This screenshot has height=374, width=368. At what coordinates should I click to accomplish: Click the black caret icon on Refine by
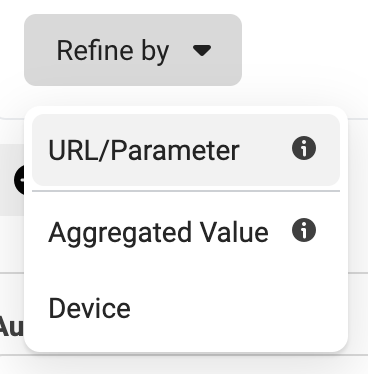click(202, 51)
